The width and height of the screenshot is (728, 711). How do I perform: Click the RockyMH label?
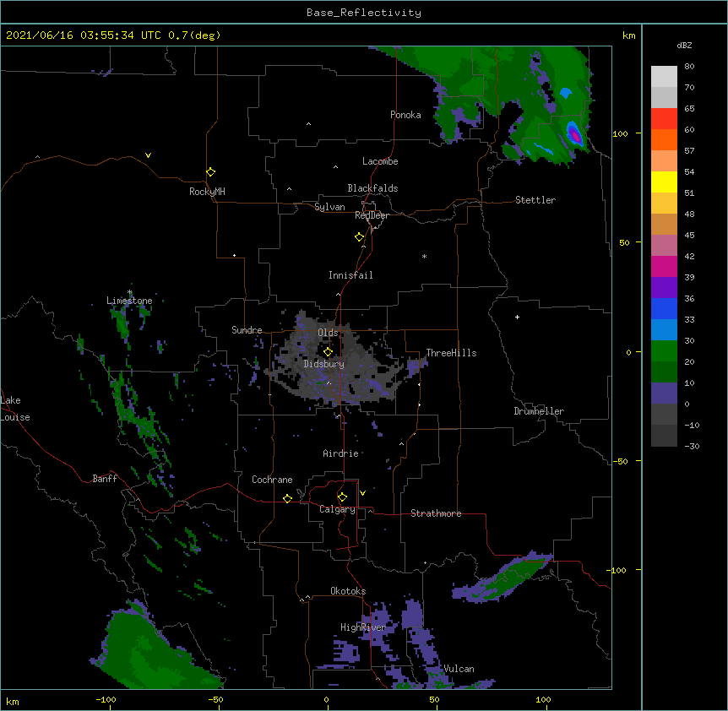point(207,192)
